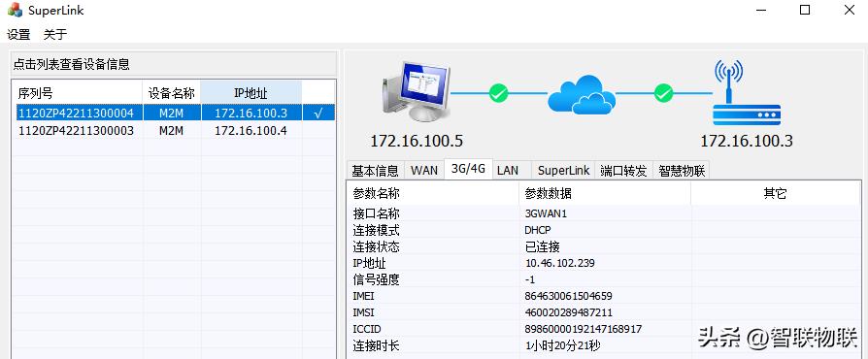Click the 172.16.100.5 label under the computer
Image resolution: width=868 pixels, height=359 pixels.
(417, 141)
